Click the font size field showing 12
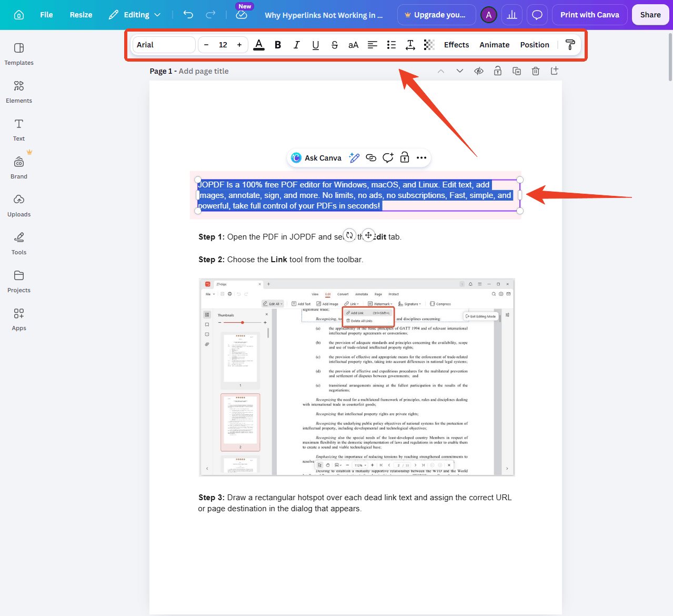Viewport: 673px width, 616px height. coord(223,45)
